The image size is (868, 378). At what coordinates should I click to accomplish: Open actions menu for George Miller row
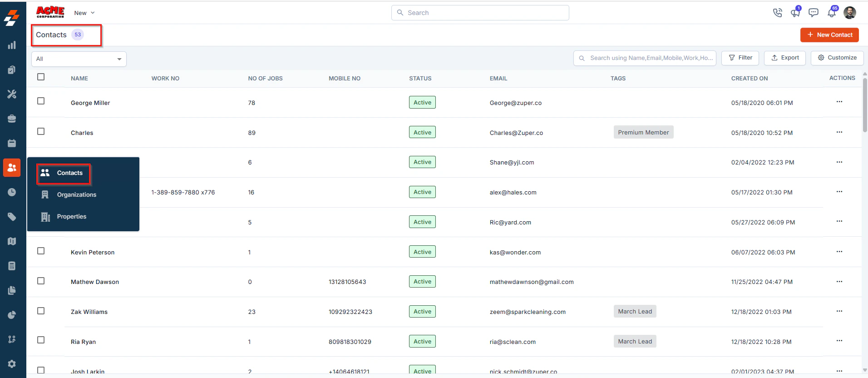click(839, 102)
